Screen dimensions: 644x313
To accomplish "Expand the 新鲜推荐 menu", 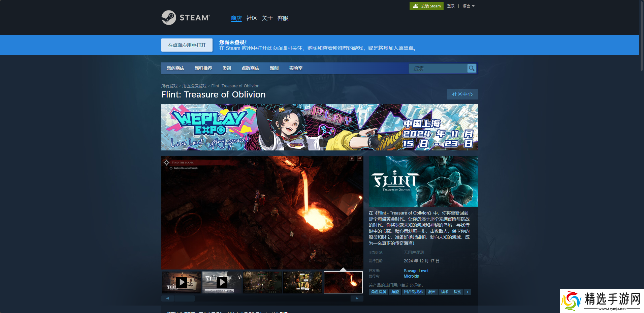I will point(203,68).
